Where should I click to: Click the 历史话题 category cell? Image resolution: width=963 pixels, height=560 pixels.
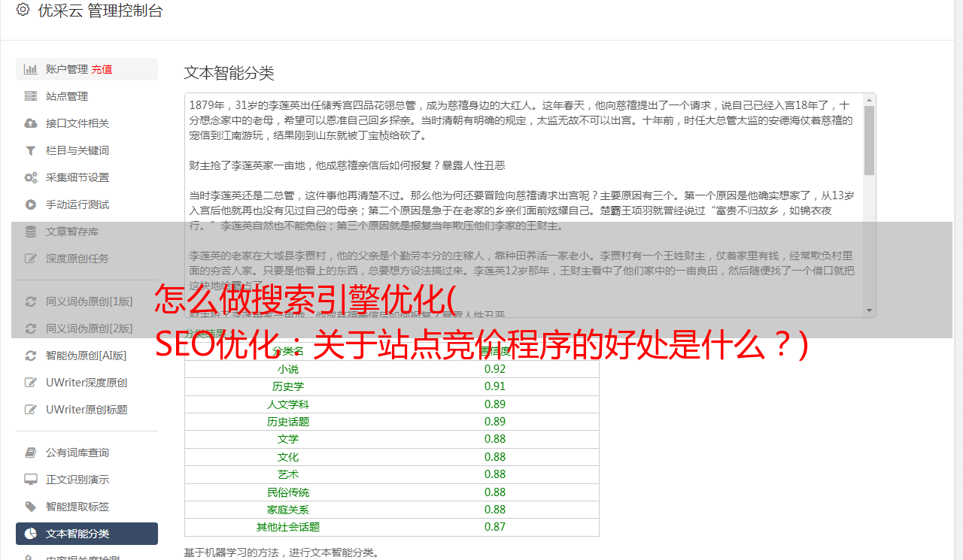(288, 422)
